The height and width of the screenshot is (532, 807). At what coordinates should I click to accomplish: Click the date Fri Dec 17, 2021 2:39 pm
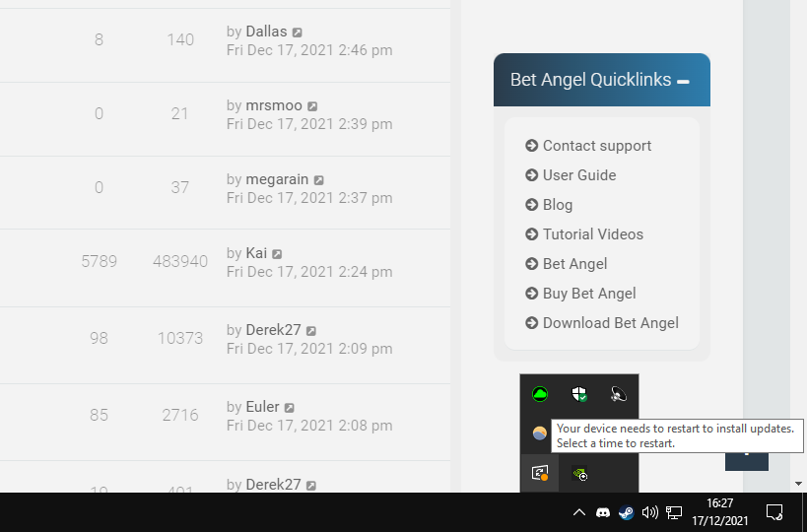pos(309,124)
